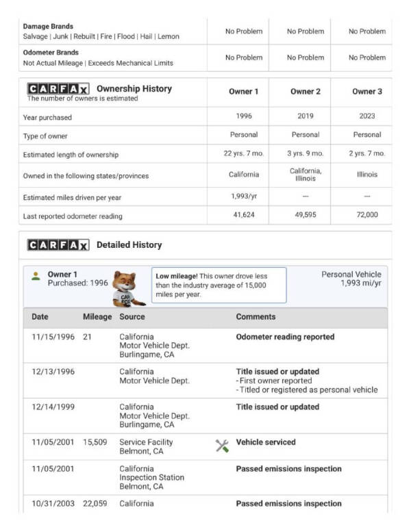
Task: Click the Odometer reading reported comment
Action: [285, 337]
